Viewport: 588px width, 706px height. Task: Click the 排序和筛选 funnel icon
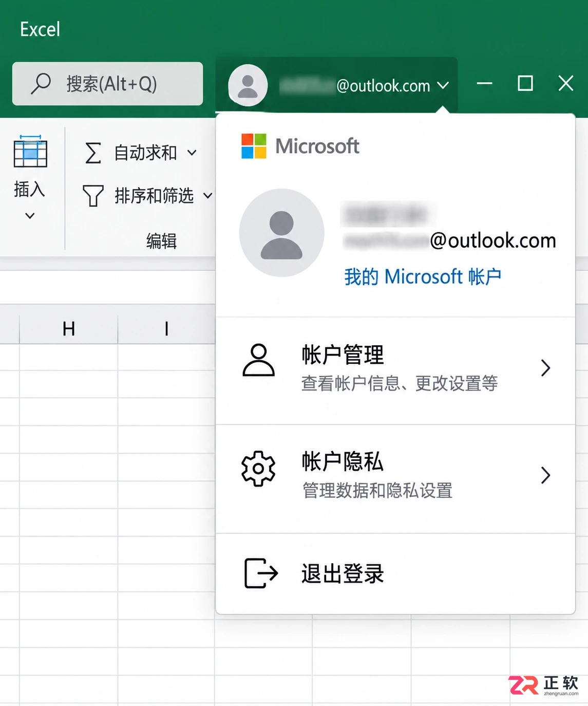coord(93,196)
